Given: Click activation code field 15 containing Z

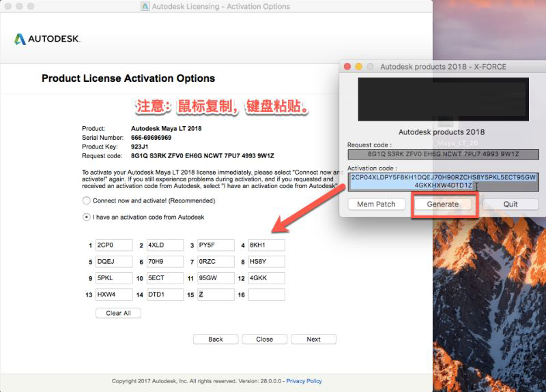Looking at the screenshot, I should (216, 295).
